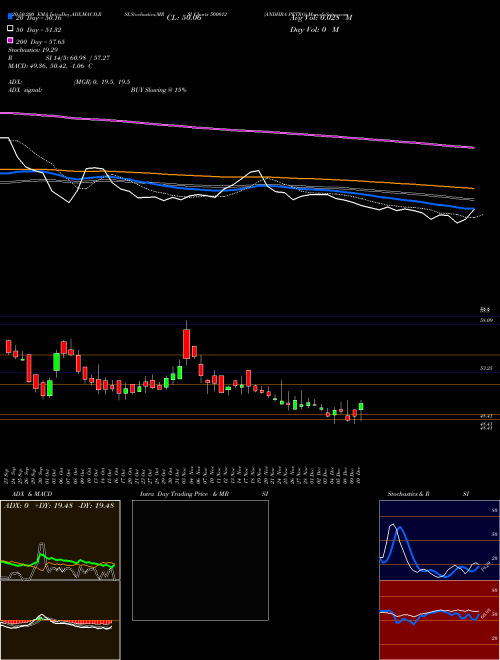This screenshot has width=500, height=660.
Task: Click the 'BUY Slowing @ 15%' signal text
Action: click(158, 90)
